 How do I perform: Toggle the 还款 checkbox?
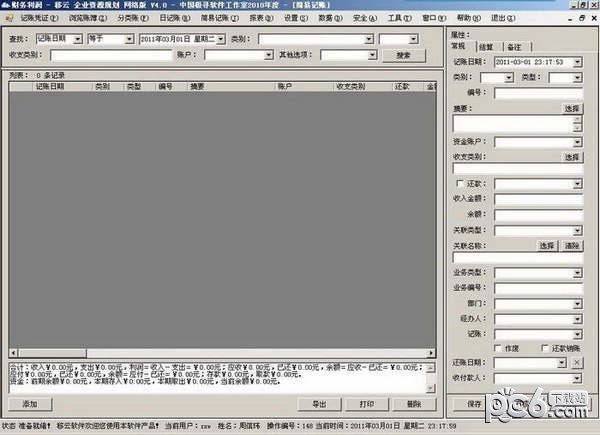[460, 184]
